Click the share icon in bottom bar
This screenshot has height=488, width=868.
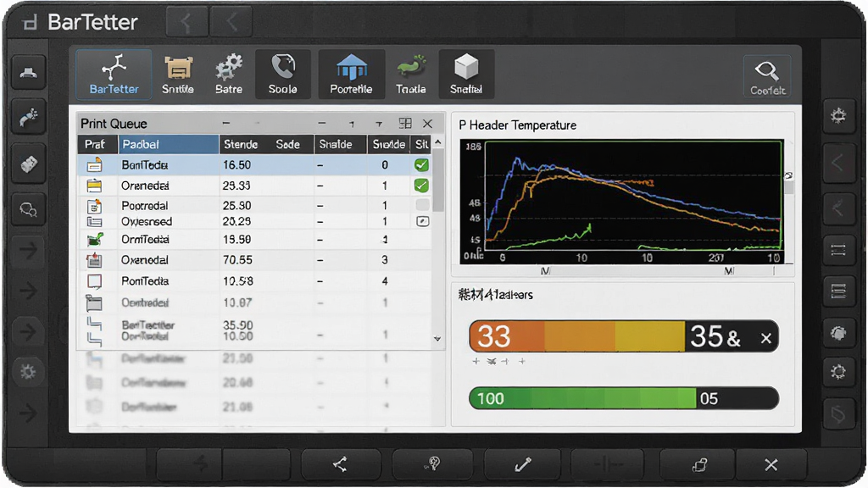[x=341, y=464]
